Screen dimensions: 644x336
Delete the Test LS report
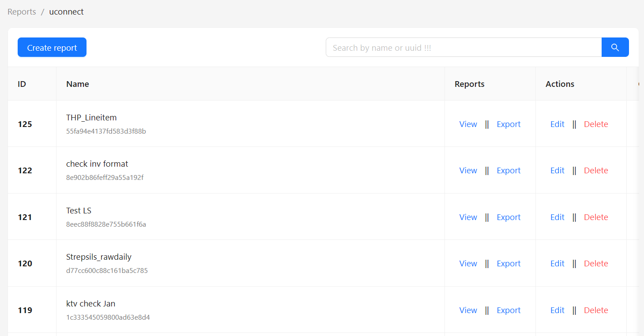coord(596,217)
